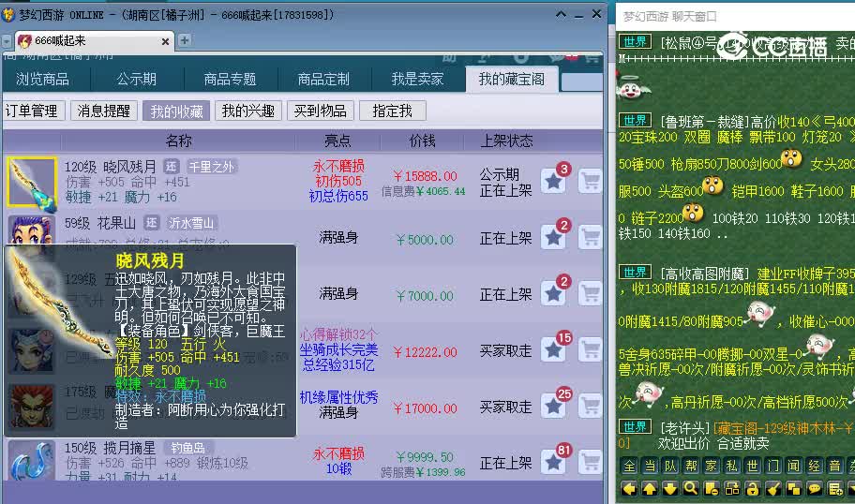Switch to 浏览商品 tab
The image size is (855, 504).
click(42, 80)
